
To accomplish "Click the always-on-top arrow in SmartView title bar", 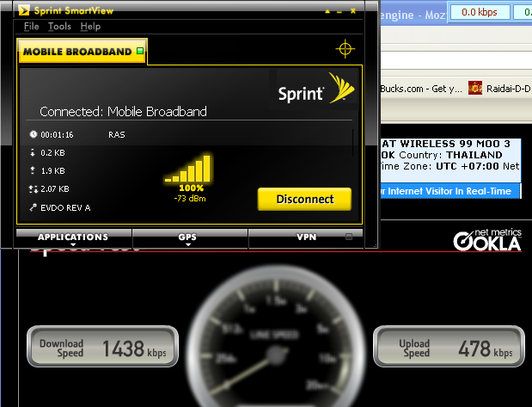I will coord(327,11).
